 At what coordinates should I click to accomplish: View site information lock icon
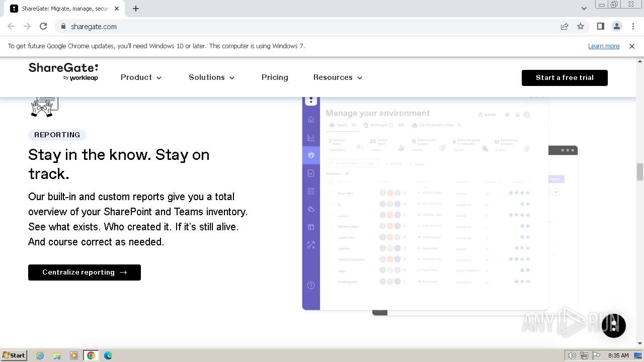click(63, 26)
